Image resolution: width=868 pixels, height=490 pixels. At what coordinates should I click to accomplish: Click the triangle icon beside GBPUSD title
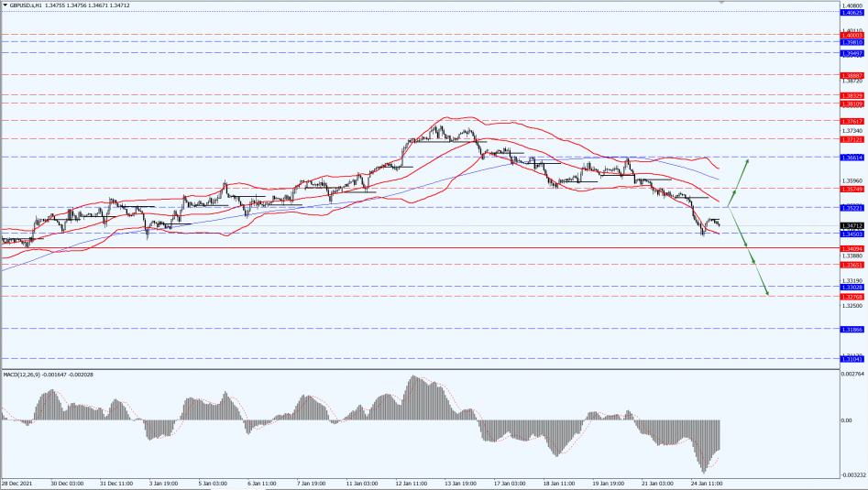(x=5, y=5)
